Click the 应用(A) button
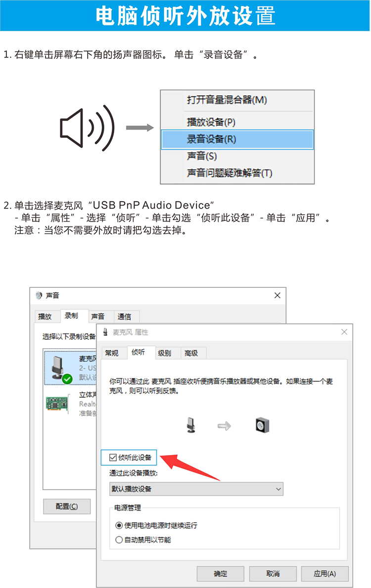 click(x=325, y=574)
